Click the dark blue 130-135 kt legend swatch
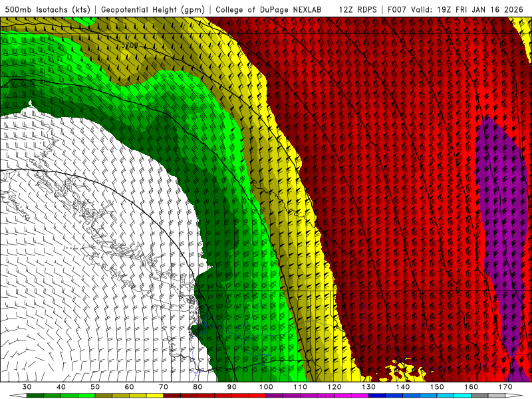 [377, 395]
